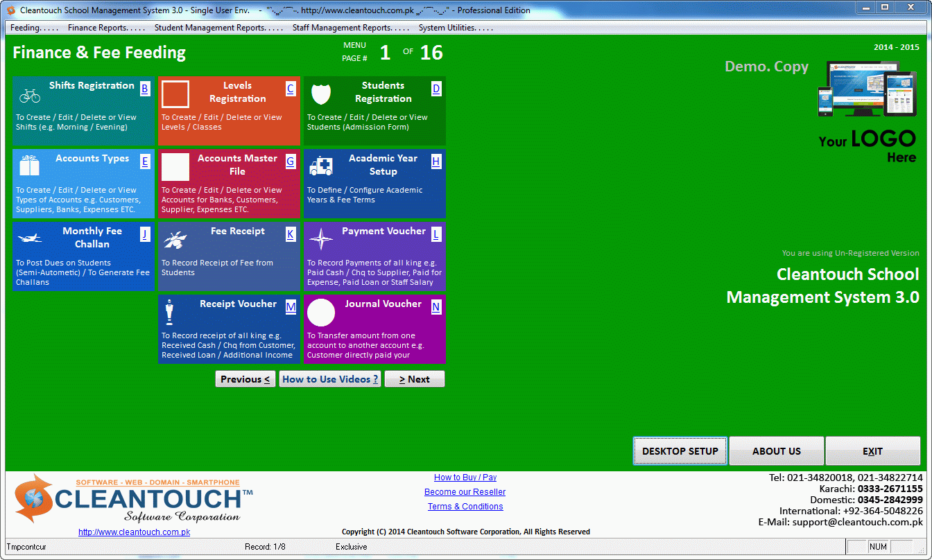Go to the Previous menu page
This screenshot has height=560, width=932.
[x=245, y=379]
